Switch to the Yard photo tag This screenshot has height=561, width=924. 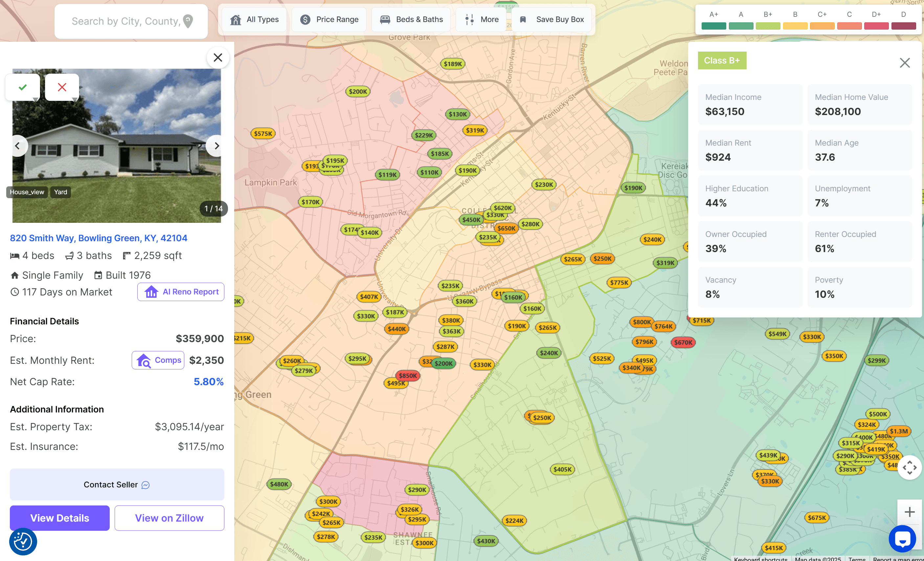click(x=60, y=192)
